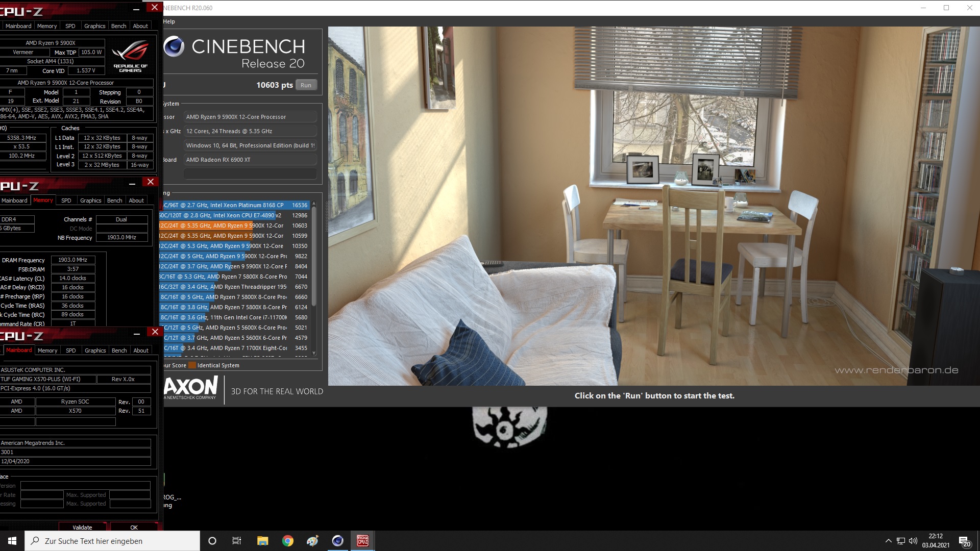Click the Cinebench rendered room image
980x551 pixels.
[x=653, y=206]
